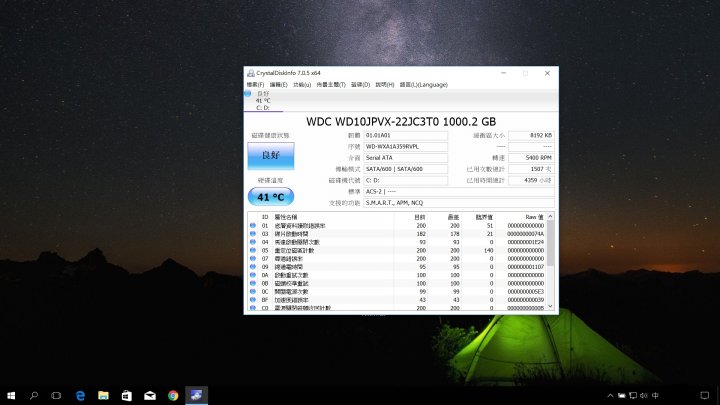Screen dimensions: 720x405
Task: Click the 中 input method indicator
Action: coord(656,395)
